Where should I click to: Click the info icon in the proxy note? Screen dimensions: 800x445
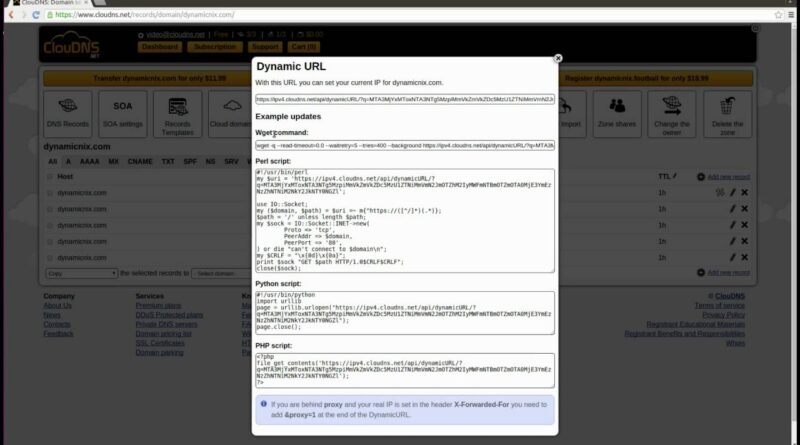264,404
